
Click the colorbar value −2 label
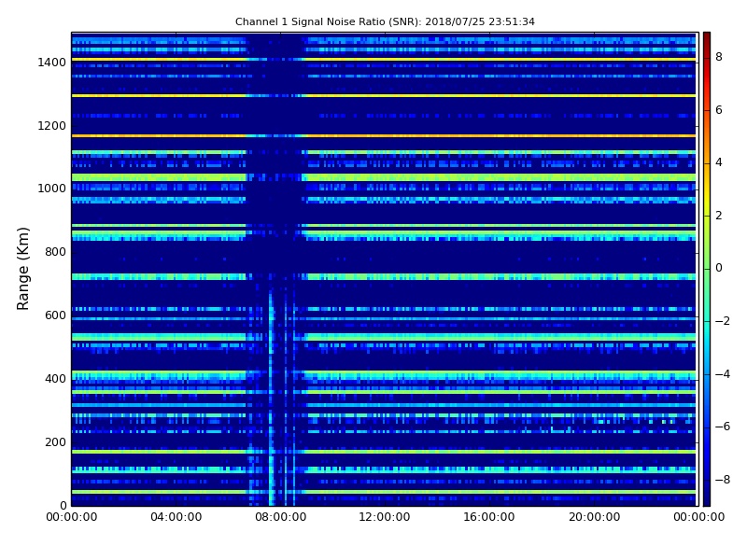(x=723, y=321)
